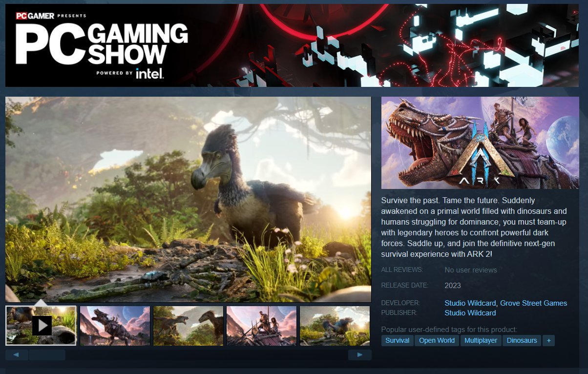Click the Survival tag

(x=398, y=340)
